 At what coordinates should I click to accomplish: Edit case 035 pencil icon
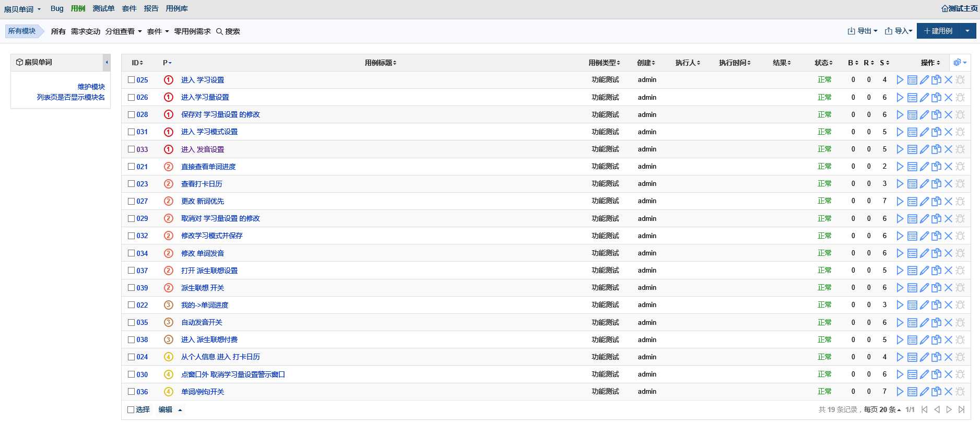click(924, 322)
